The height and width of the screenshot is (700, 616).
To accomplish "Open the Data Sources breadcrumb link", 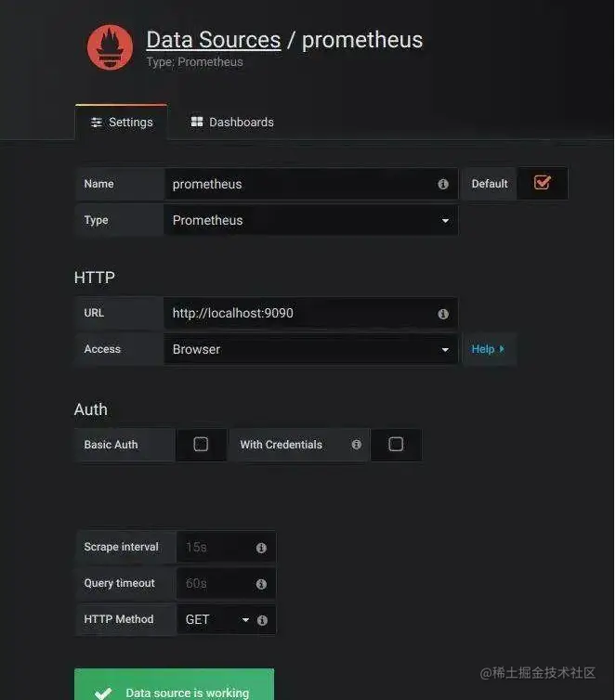I will (214, 40).
